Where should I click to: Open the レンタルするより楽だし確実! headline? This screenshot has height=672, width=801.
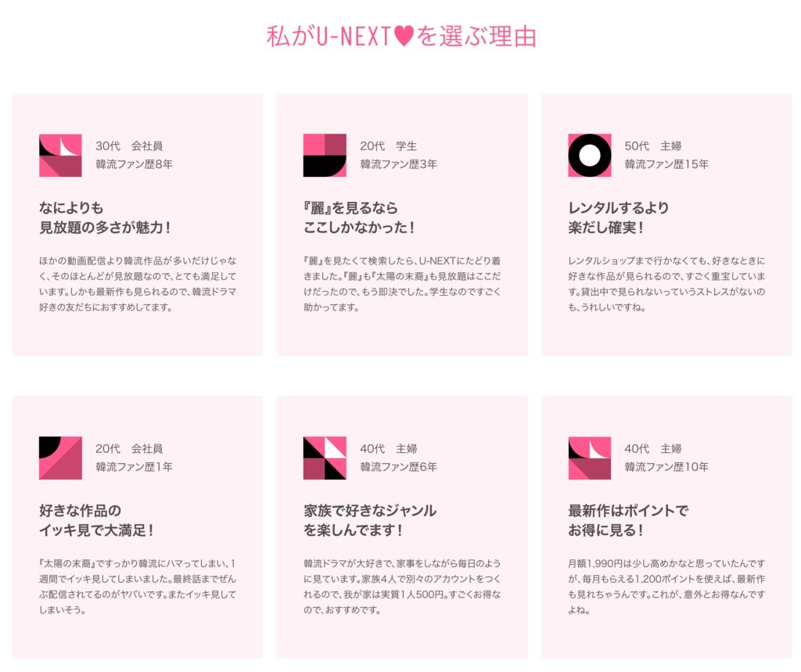[x=618, y=217]
